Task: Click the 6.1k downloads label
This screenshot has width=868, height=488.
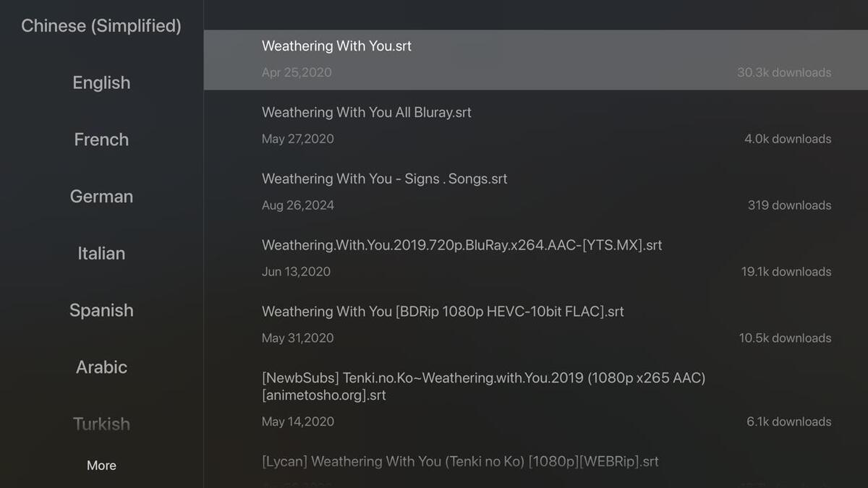Action: (x=788, y=421)
